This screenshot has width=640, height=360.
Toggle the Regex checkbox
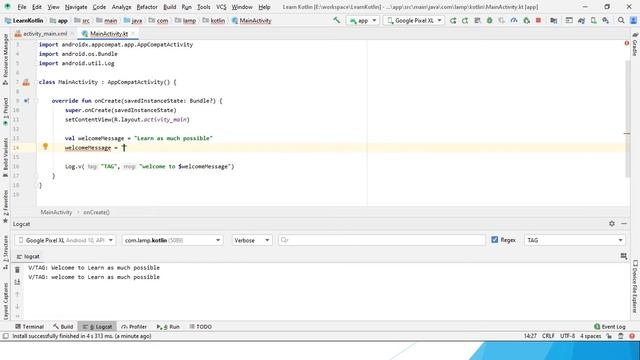495,240
